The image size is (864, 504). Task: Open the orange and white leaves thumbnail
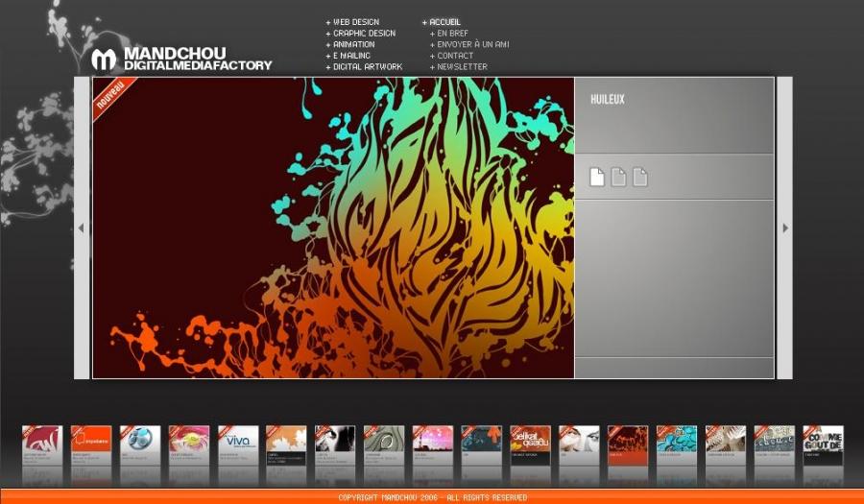click(x=286, y=445)
